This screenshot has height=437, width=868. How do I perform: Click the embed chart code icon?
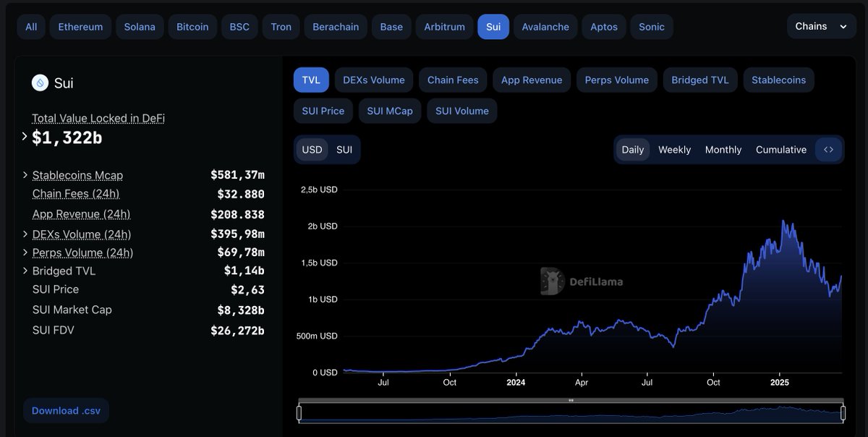(x=828, y=149)
